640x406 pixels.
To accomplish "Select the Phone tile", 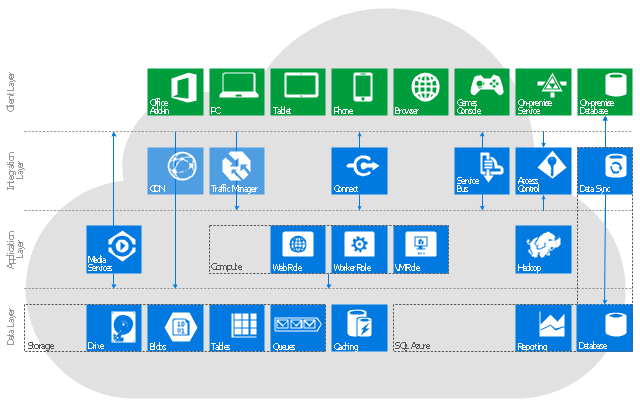I will (x=359, y=92).
